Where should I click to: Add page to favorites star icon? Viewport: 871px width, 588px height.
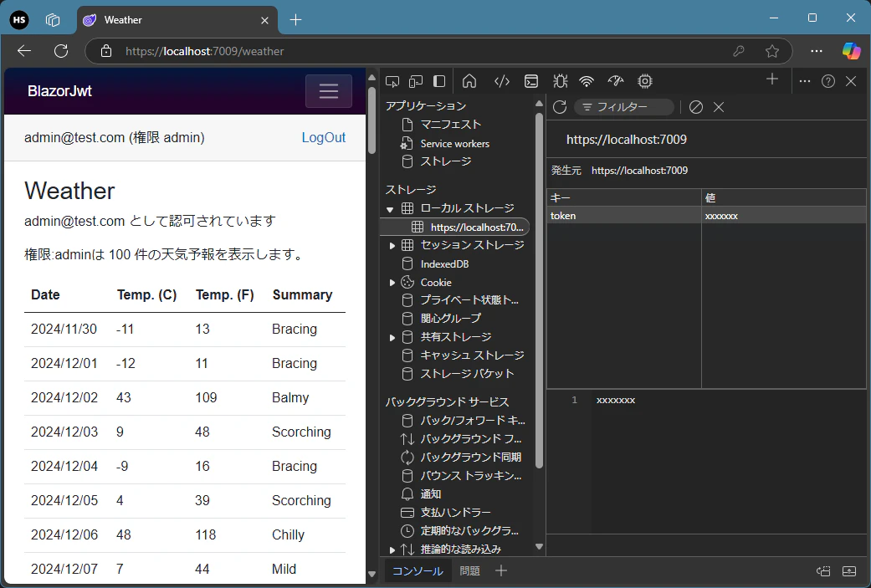pyautogui.click(x=772, y=51)
